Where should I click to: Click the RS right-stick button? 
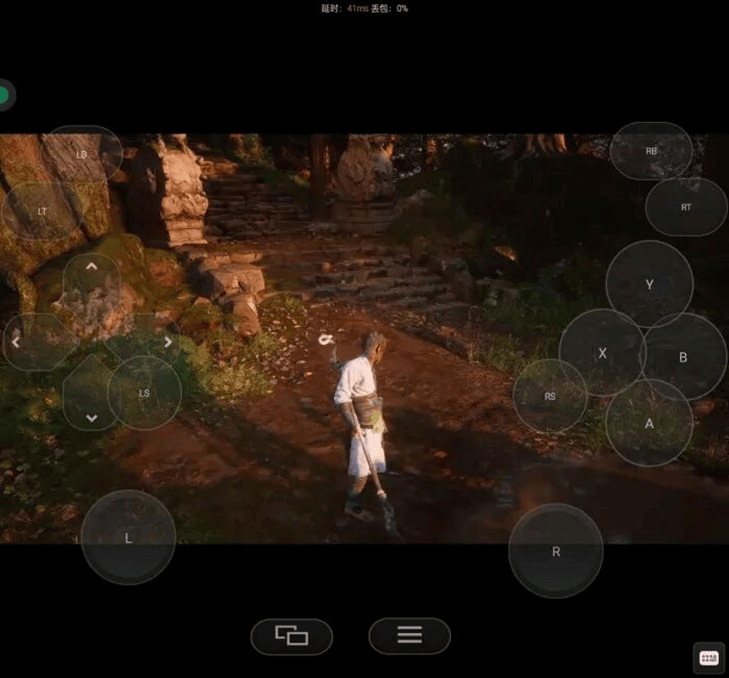coord(550,396)
